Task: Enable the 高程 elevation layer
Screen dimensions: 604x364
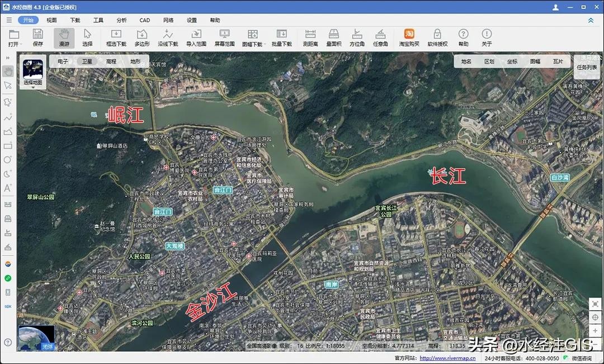Action: [x=111, y=62]
